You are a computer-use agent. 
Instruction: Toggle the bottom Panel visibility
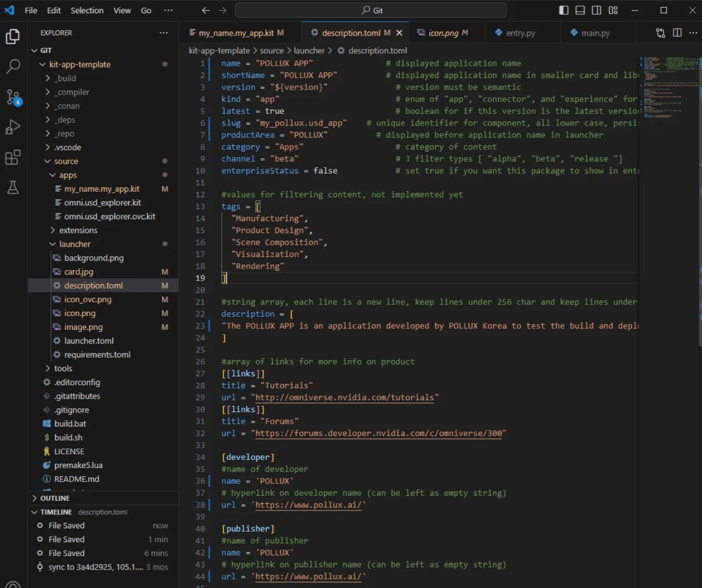coord(580,10)
